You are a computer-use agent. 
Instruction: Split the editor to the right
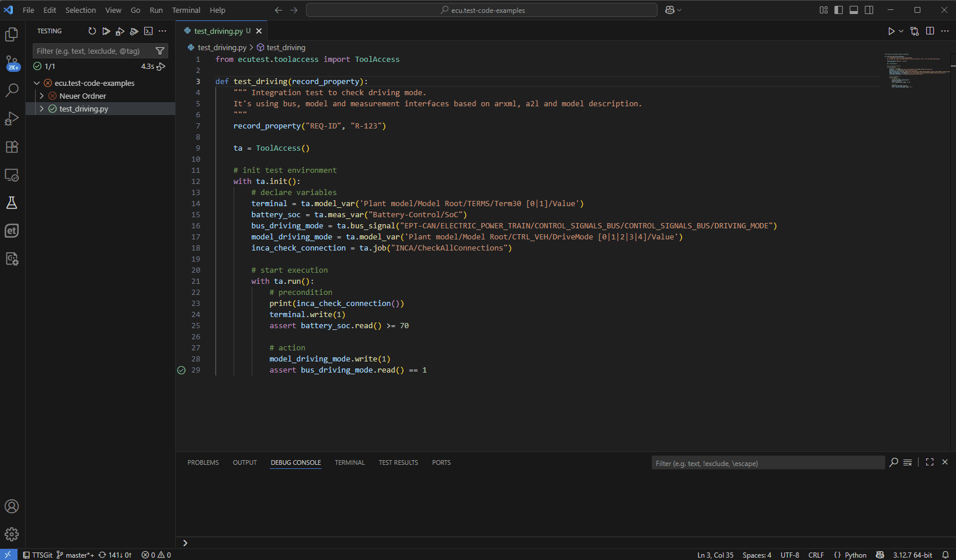pyautogui.click(x=930, y=31)
